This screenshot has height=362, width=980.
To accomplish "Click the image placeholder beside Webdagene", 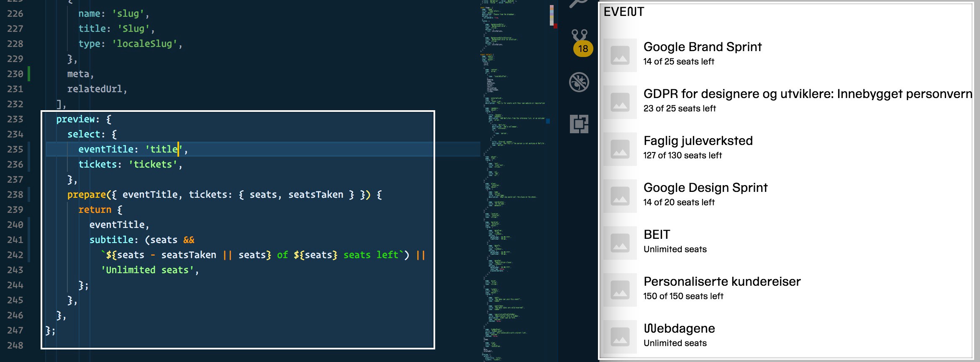I will tap(620, 337).
